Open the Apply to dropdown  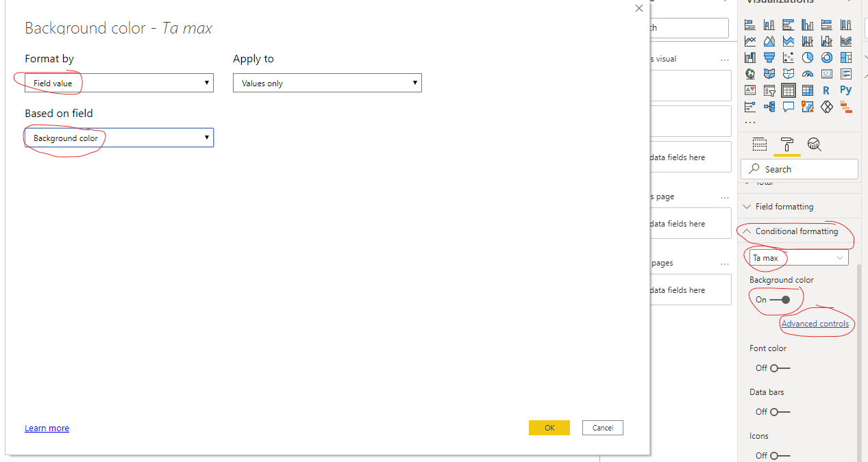[327, 83]
